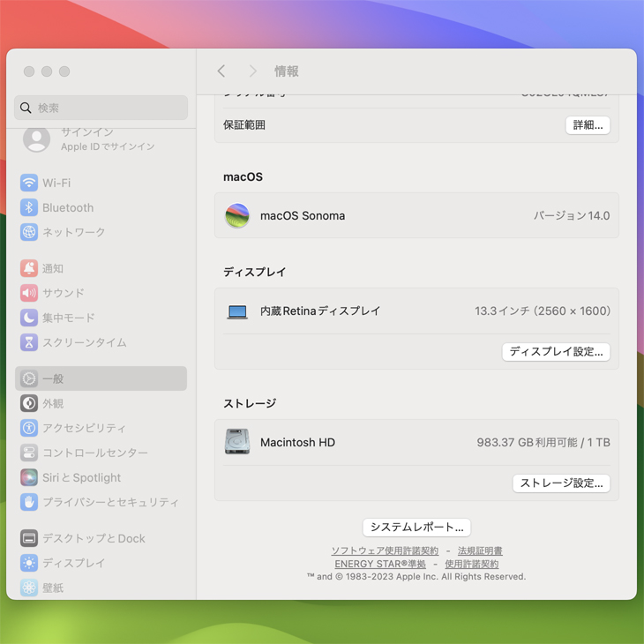Click the ストレージ section heading
Screen dimensions: 644x644
coord(250,403)
